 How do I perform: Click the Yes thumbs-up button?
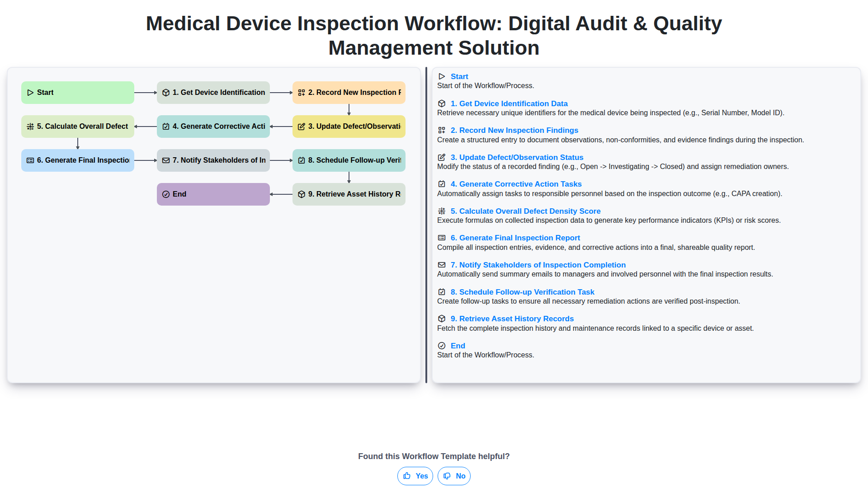(x=415, y=476)
